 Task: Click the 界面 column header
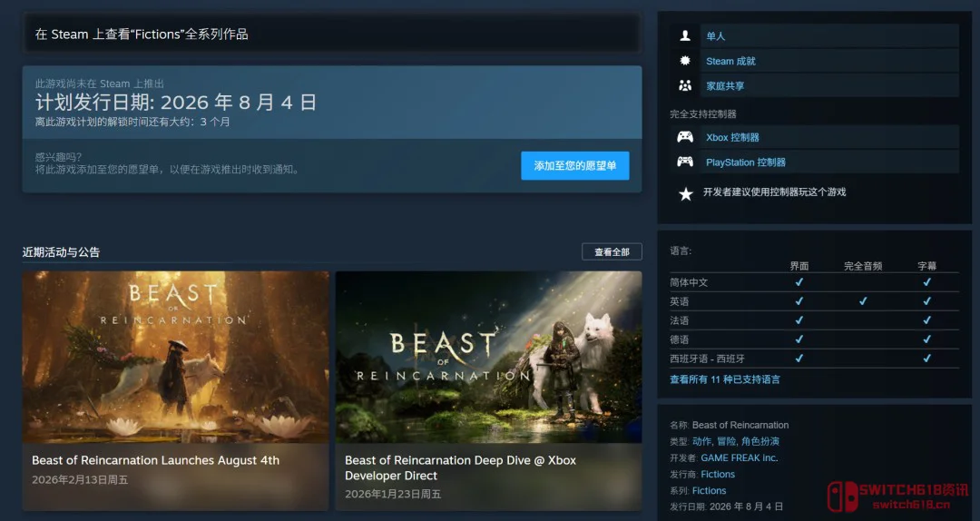pos(799,266)
